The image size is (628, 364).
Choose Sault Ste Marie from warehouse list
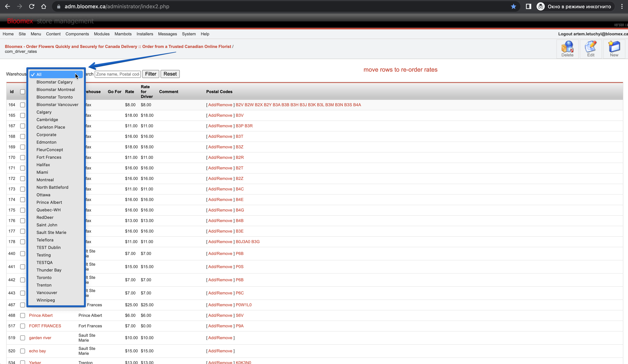(56, 232)
